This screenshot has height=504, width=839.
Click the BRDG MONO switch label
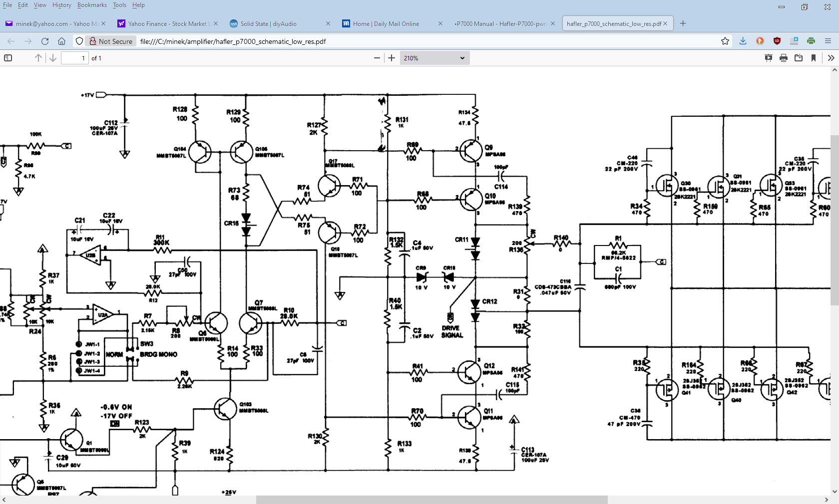point(158,354)
